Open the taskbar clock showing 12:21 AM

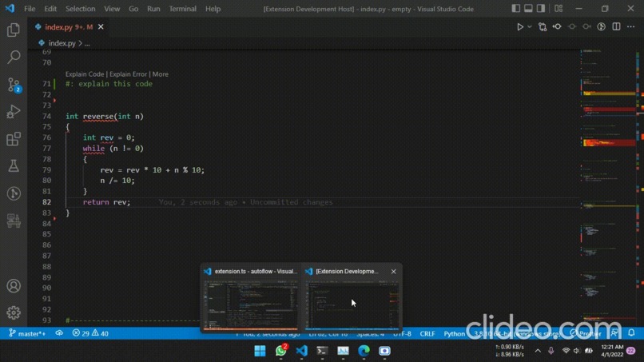click(x=612, y=351)
